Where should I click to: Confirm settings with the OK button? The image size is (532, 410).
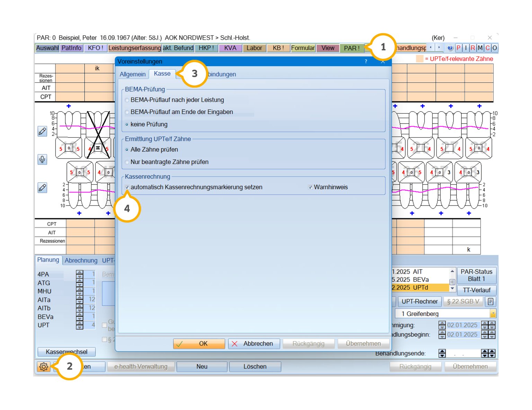pos(199,344)
